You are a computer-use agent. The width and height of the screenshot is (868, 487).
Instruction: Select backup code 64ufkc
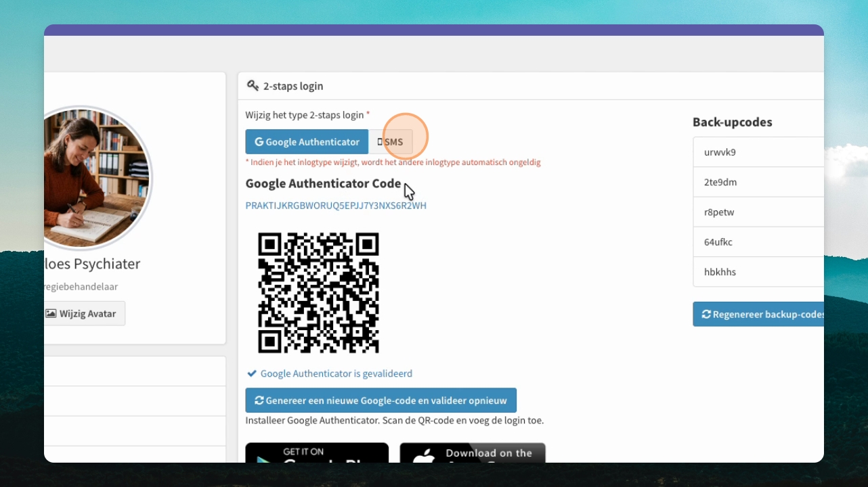point(758,241)
